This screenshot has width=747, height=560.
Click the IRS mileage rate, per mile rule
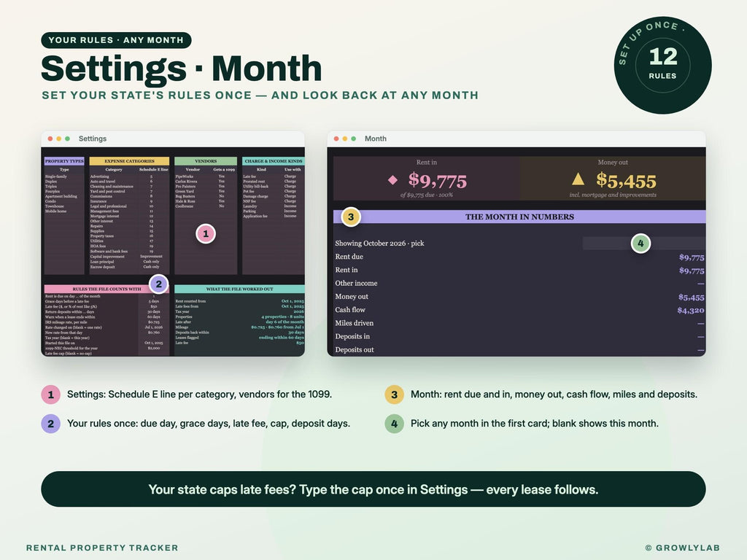(x=68, y=322)
